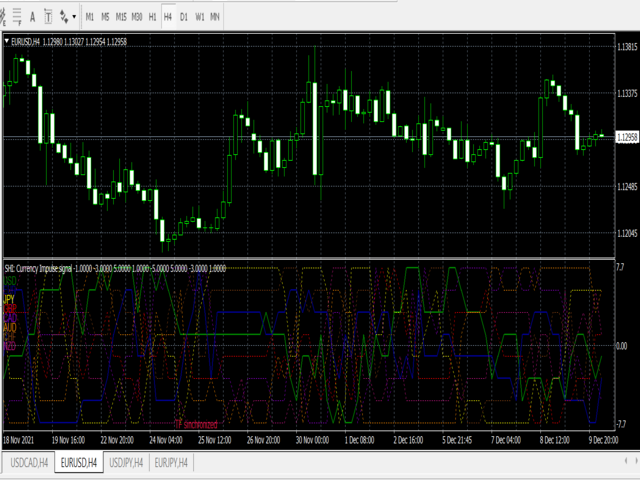
Task: Open the arrows objects dropdown arrow
Action: [x=74, y=17]
